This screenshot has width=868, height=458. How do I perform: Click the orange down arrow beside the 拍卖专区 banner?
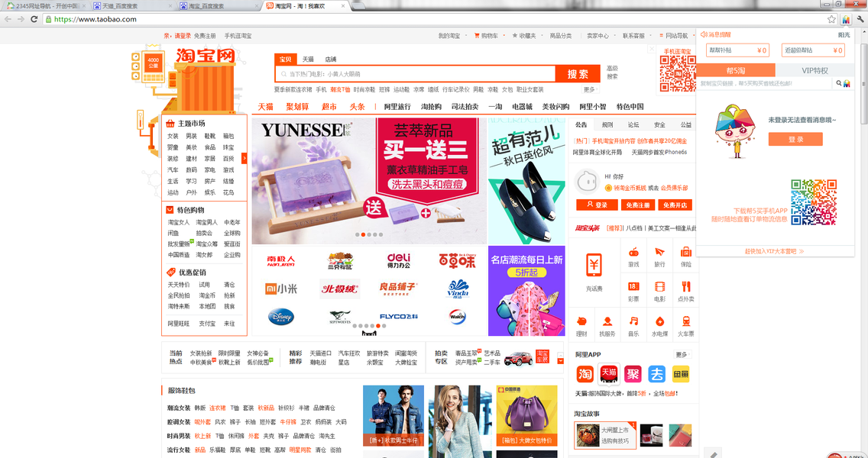click(x=560, y=360)
